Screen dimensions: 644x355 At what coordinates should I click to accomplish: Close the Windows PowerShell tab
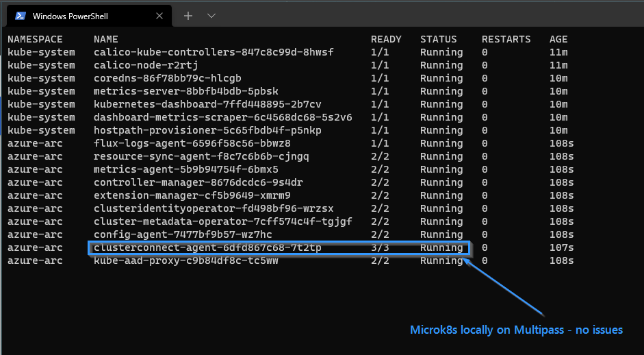[x=159, y=16]
